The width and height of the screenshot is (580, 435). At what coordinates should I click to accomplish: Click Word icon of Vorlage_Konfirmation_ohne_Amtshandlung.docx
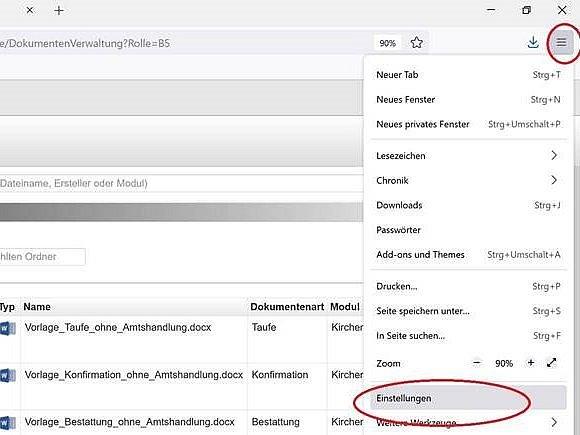[x=8, y=376]
